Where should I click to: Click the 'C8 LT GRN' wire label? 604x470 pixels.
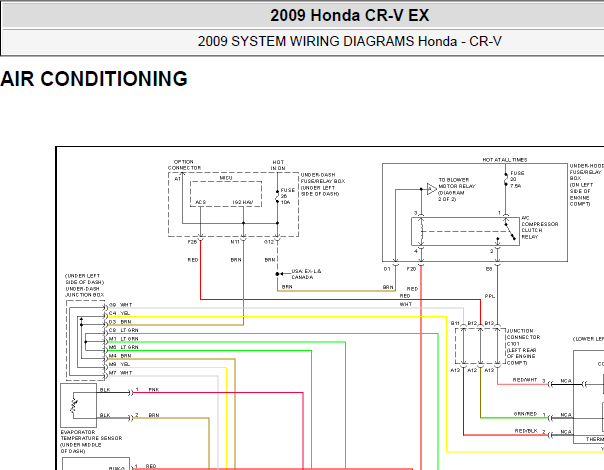(123, 330)
